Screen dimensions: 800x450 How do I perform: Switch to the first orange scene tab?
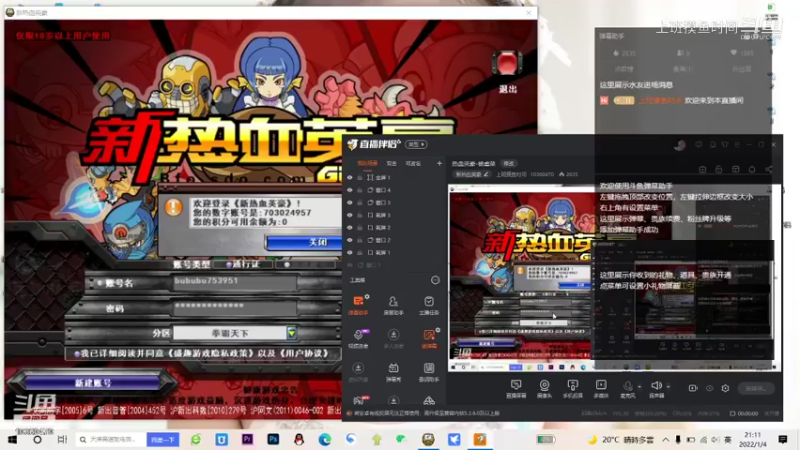[367, 163]
